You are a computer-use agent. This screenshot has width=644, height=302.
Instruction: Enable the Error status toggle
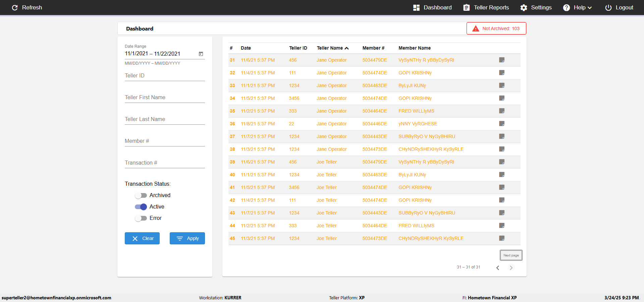point(141,218)
